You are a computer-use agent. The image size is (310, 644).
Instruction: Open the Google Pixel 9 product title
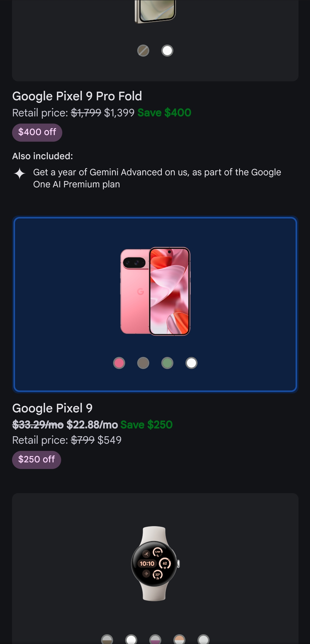[x=52, y=408]
